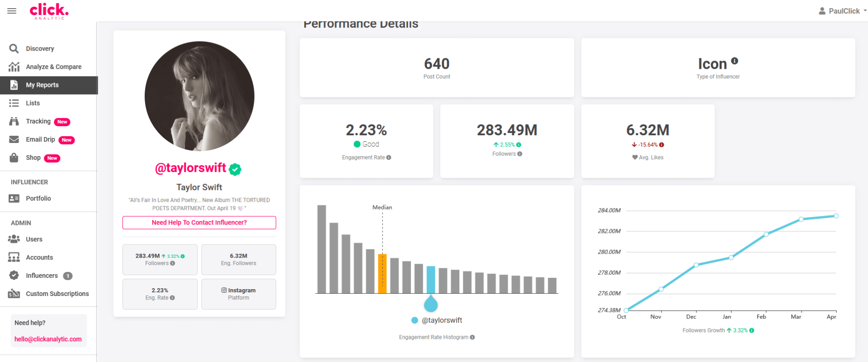The height and width of the screenshot is (362, 868).
Task: Click info icon beside 2.55% followers change
Action: pos(519,145)
